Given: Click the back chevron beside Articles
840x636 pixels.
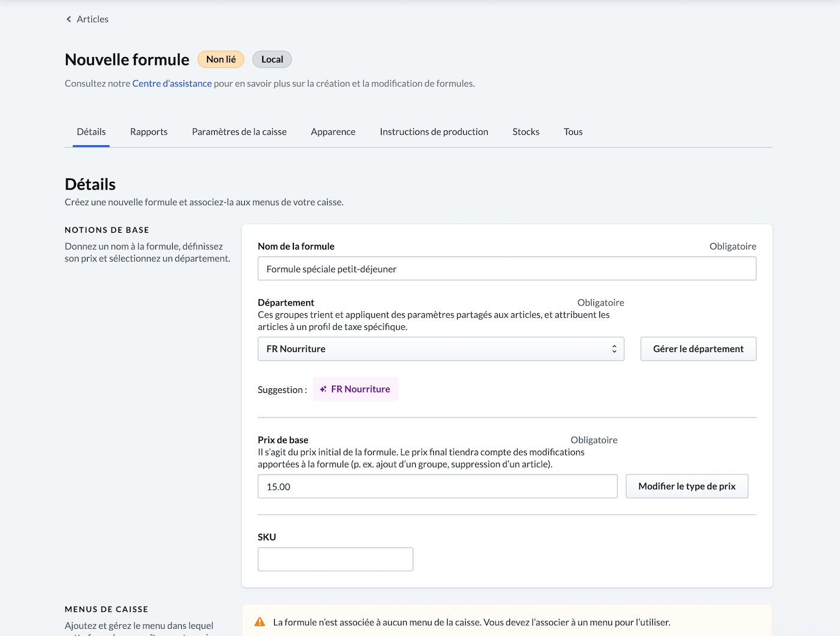Looking at the screenshot, I should (68, 19).
